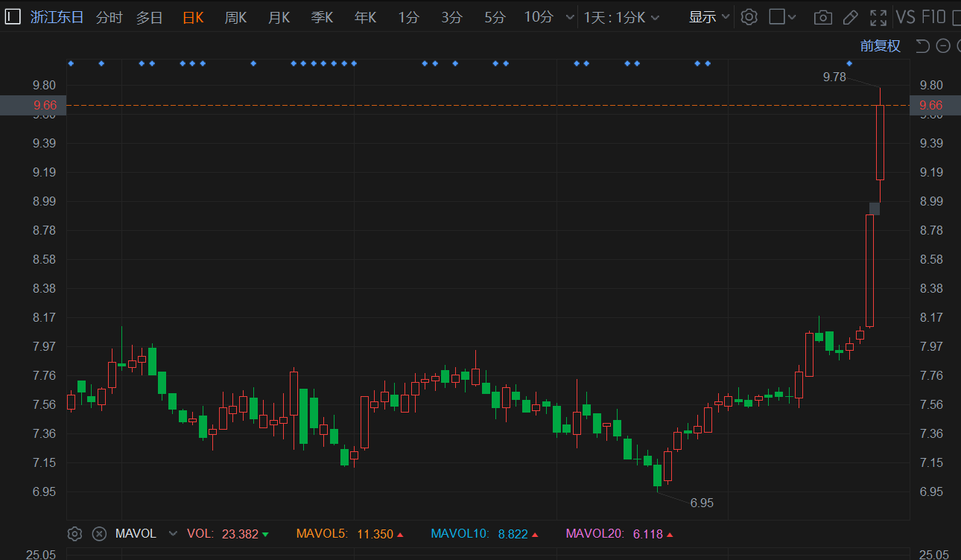Click the 25.05 volume axis label at left
This screenshot has width=961, height=560.
tap(41, 555)
